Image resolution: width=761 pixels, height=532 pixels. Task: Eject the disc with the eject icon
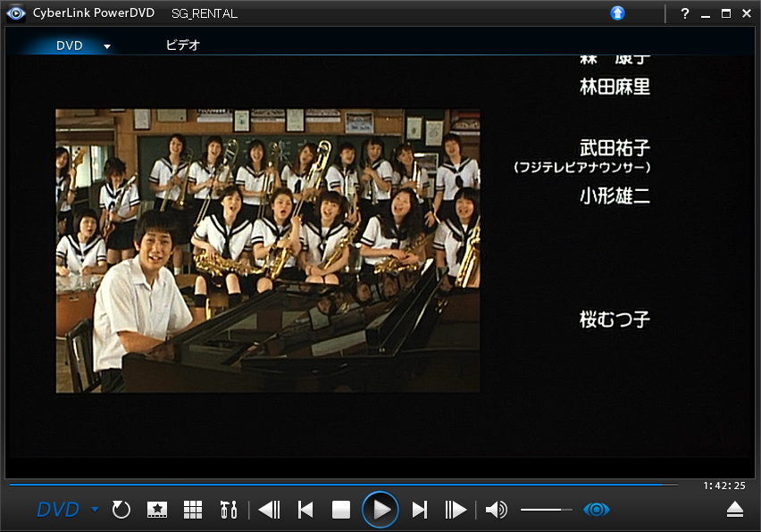tap(734, 510)
